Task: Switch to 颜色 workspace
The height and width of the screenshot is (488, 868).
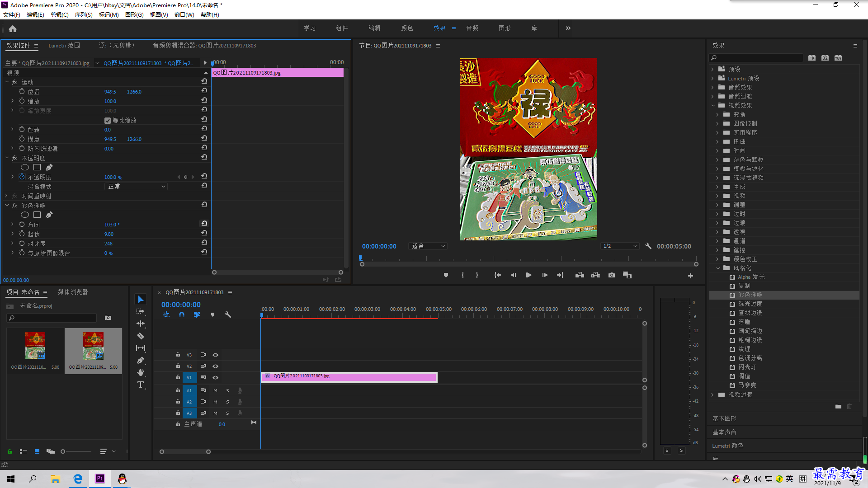Action: [407, 28]
